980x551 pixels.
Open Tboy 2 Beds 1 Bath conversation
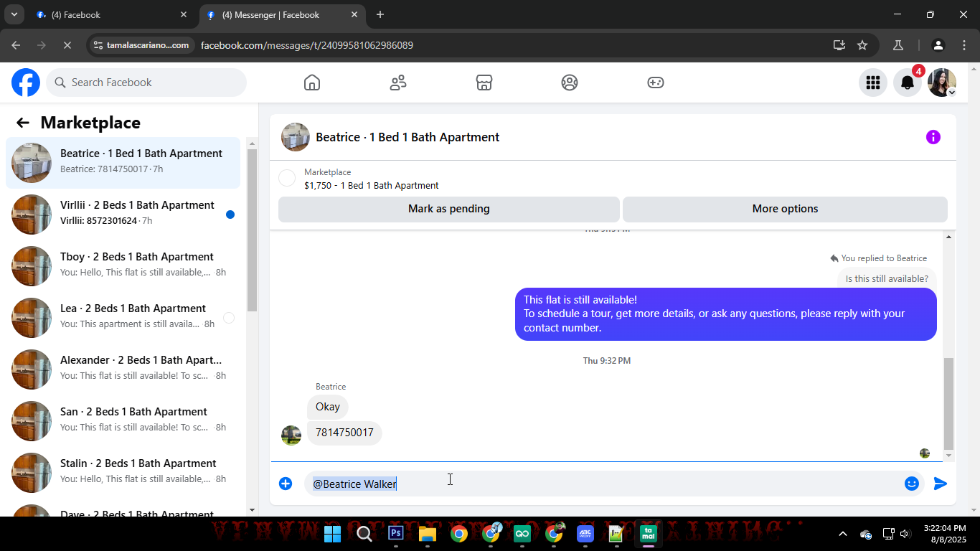click(x=123, y=266)
